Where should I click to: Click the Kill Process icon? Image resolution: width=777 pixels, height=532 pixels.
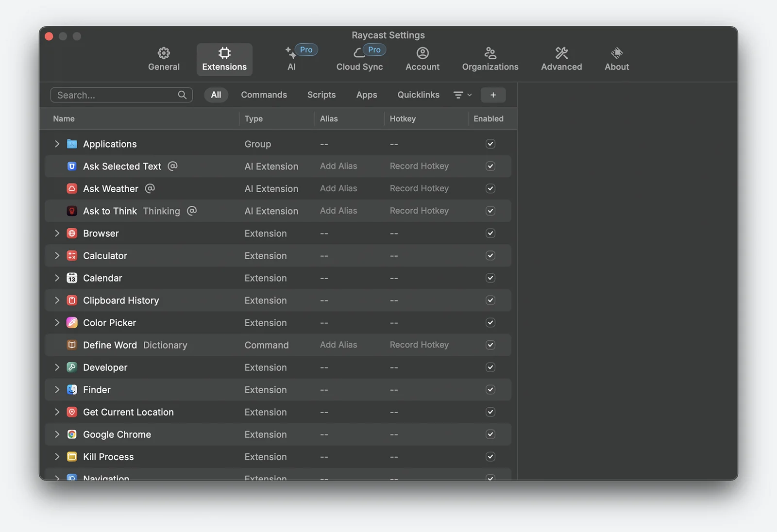pyautogui.click(x=72, y=456)
